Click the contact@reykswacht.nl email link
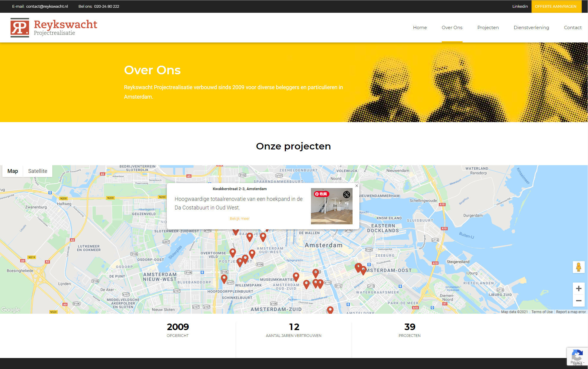This screenshot has width=588, height=369. [47, 7]
